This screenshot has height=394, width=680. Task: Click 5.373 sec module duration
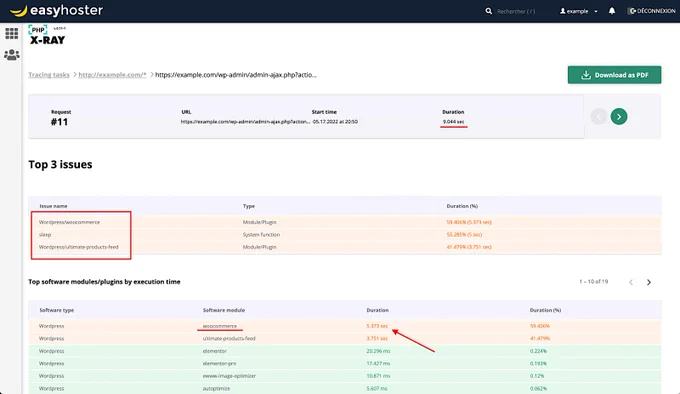coord(377,326)
